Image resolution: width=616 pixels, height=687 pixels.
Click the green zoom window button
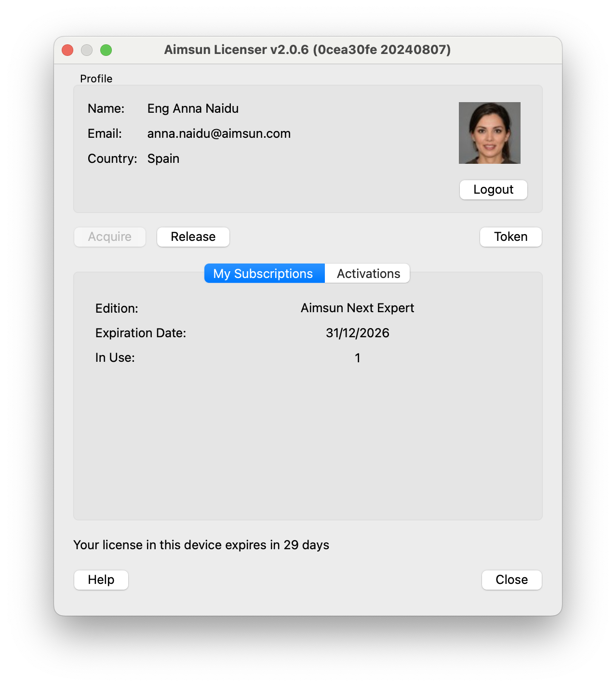click(106, 50)
